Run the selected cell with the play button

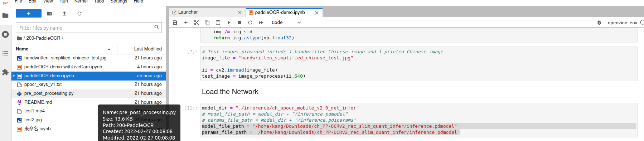click(229, 23)
